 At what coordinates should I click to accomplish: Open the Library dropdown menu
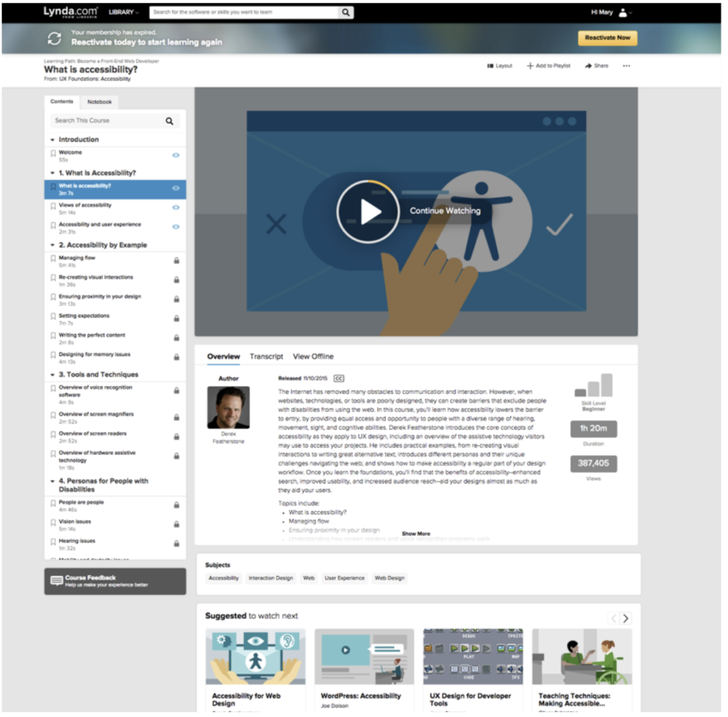124,13
